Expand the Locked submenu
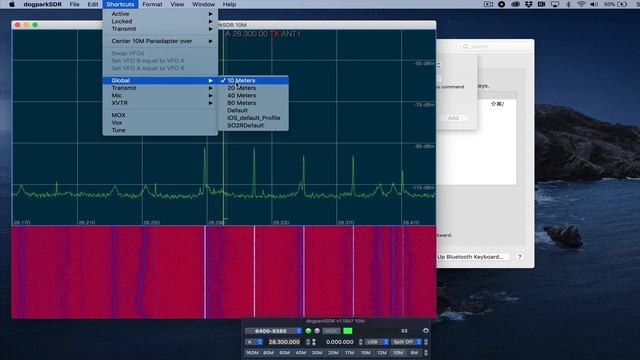The image size is (640, 360). tap(160, 21)
